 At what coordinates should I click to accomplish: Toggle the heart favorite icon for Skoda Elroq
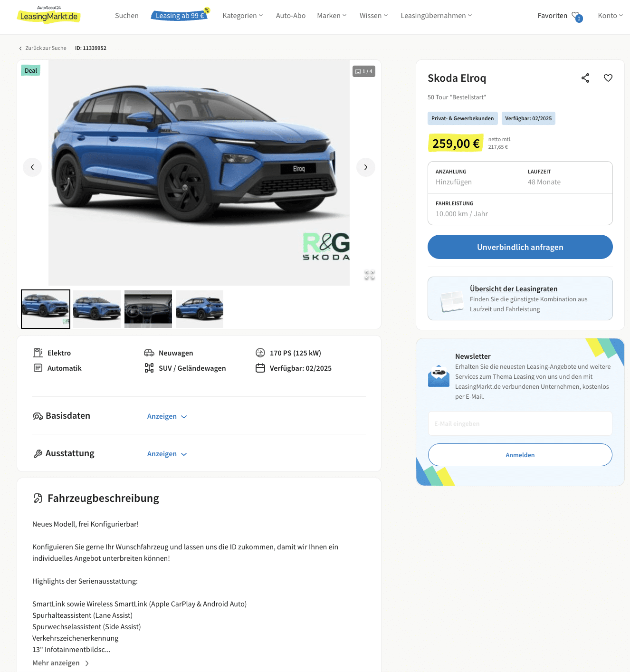click(x=608, y=78)
